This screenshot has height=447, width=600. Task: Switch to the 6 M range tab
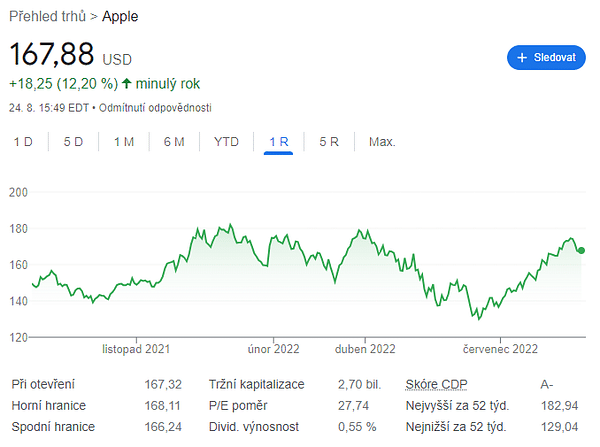point(174,142)
